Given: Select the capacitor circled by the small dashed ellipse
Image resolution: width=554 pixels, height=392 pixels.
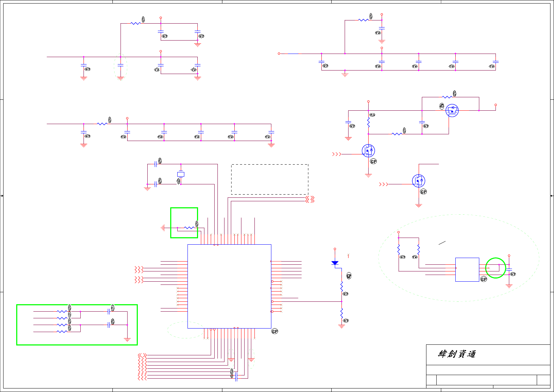Looking at the screenshot, I should [121, 66].
